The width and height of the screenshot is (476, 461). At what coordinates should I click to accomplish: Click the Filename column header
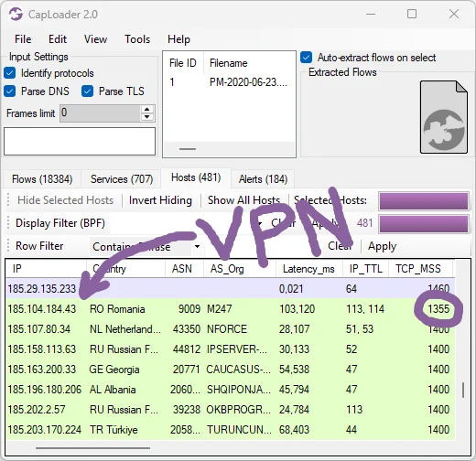[228, 63]
